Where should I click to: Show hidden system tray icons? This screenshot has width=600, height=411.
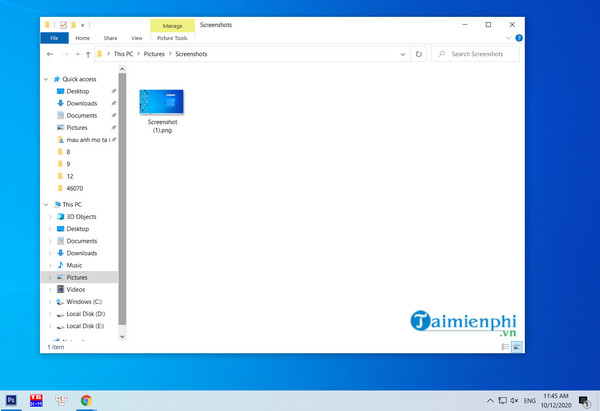pos(490,401)
